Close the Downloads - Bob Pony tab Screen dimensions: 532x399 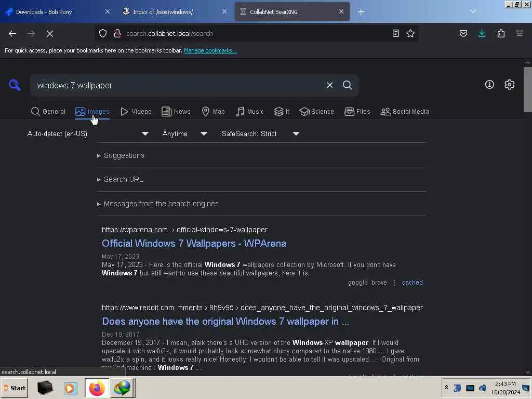107,12
